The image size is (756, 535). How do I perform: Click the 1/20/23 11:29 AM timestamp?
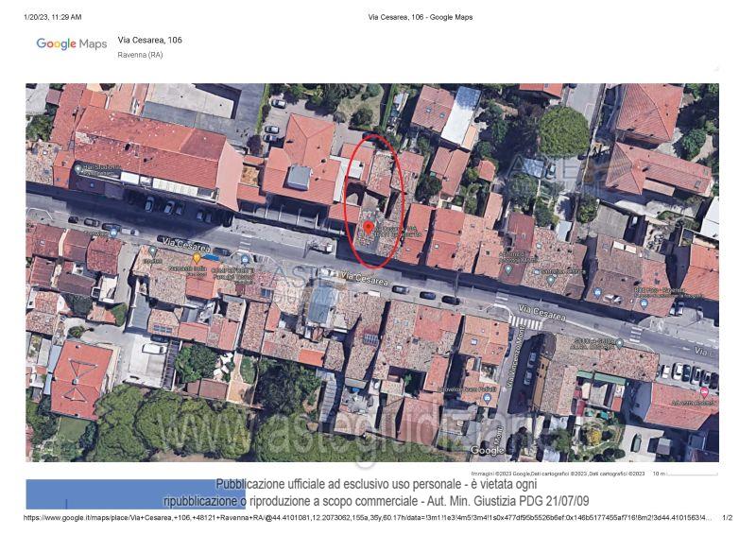click(52, 17)
